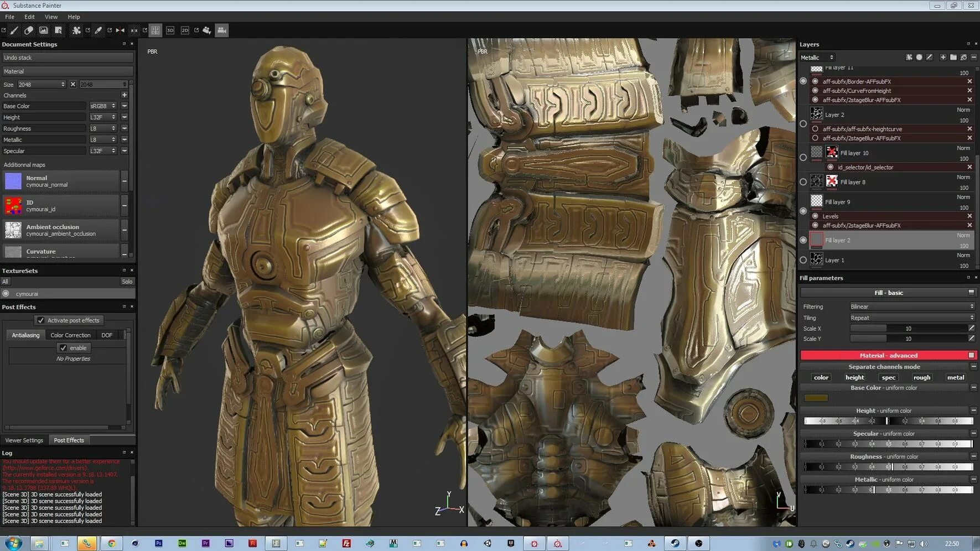
Task: Open the Filtering Bilinear dropdown
Action: coord(912,306)
